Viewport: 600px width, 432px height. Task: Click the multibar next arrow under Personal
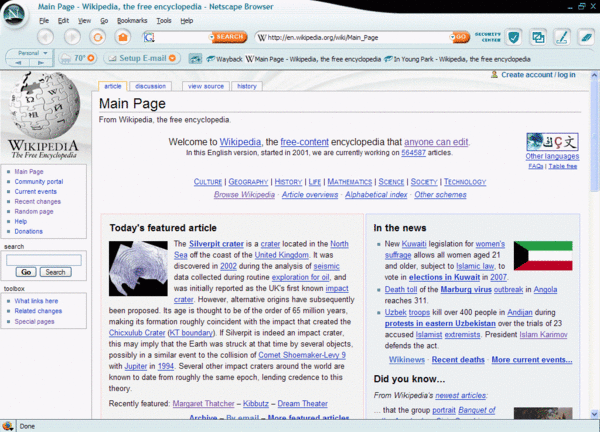41,63
